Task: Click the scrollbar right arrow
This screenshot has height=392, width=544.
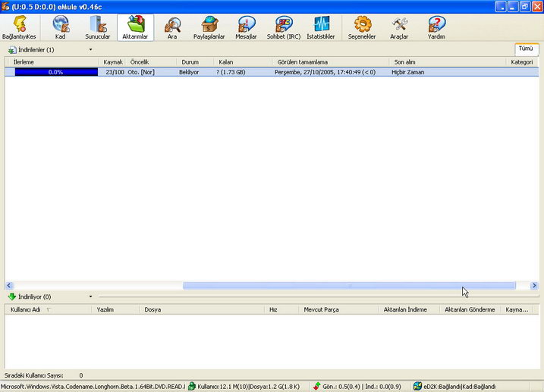Action: point(534,286)
